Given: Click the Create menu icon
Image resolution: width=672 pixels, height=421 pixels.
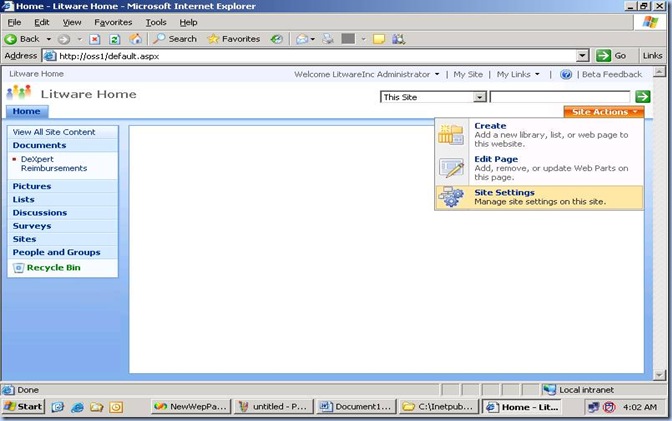Looking at the screenshot, I should click(451, 135).
